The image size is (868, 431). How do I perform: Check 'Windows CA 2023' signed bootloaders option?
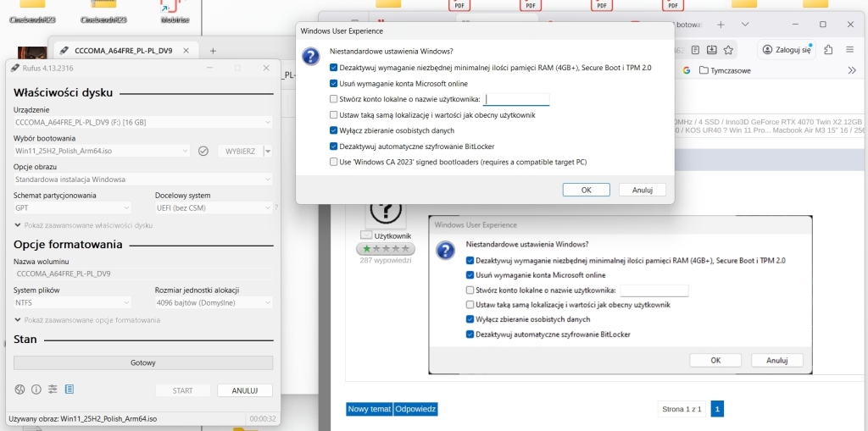[334, 162]
